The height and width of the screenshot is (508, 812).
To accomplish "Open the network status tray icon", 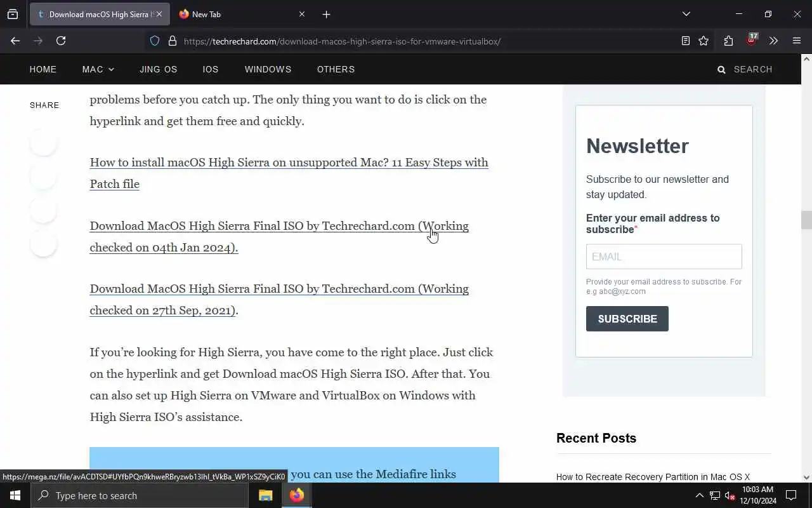I will [x=714, y=495].
